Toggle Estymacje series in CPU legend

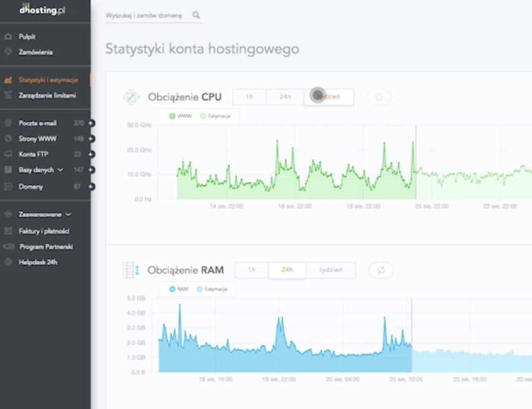(215, 116)
